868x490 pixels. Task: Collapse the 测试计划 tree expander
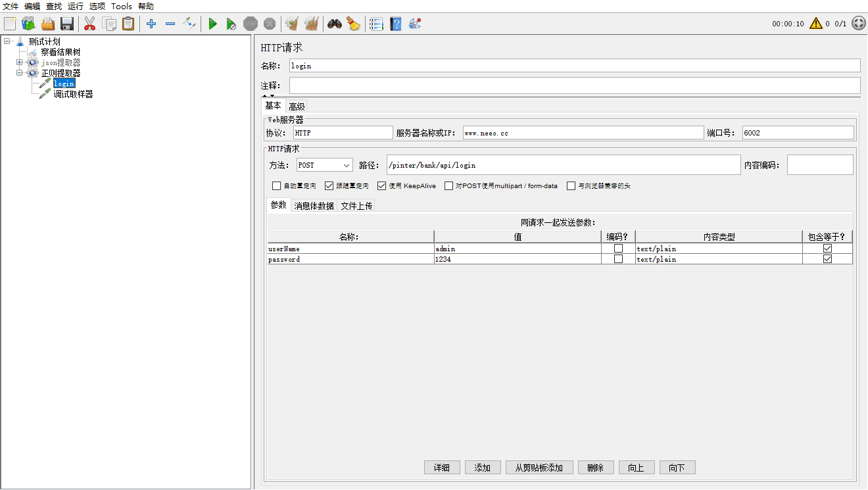click(7, 41)
